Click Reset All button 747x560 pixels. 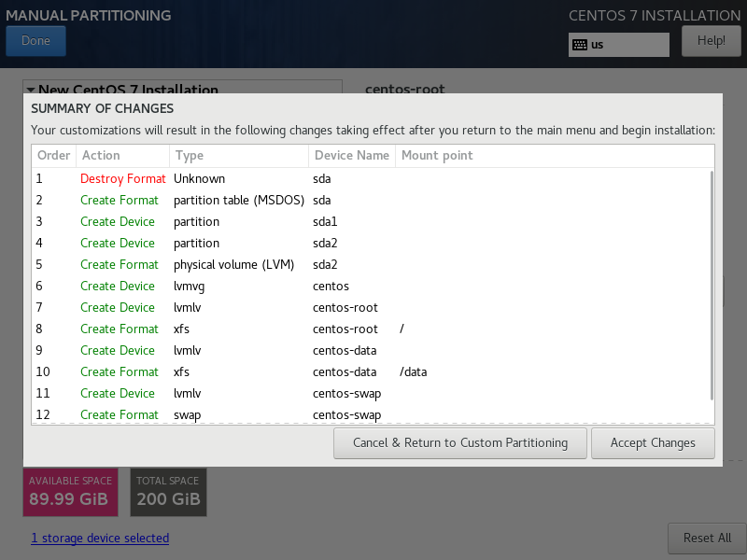(x=706, y=538)
